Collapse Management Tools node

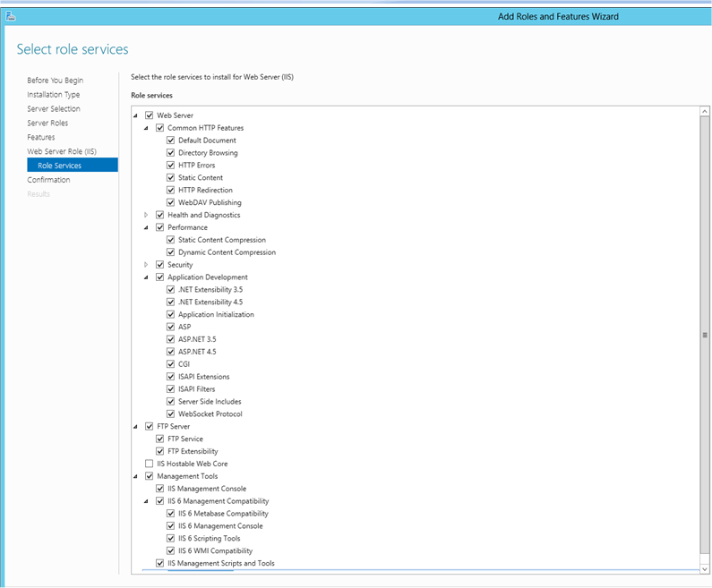(135, 476)
